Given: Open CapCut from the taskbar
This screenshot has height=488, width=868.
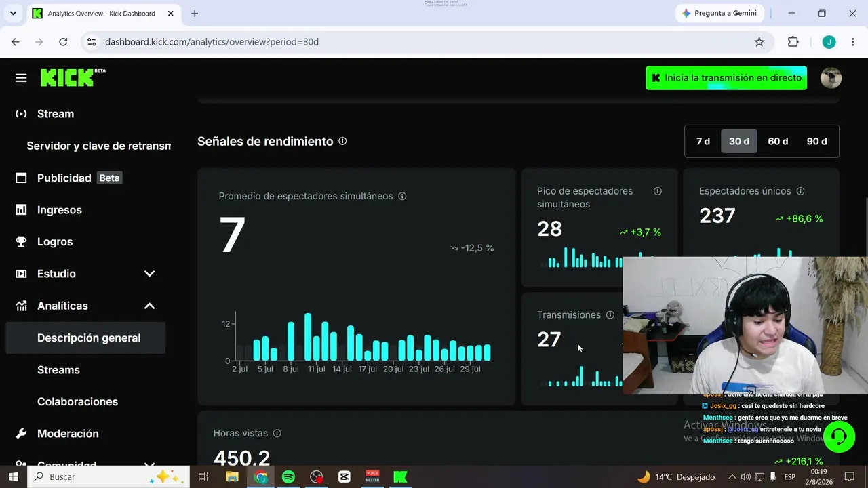Looking at the screenshot, I should point(344,477).
